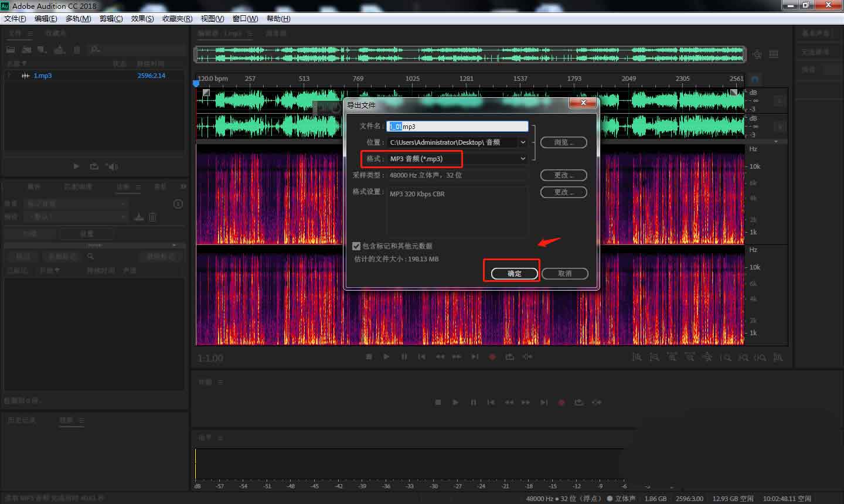
Task: Open the 格式 MP3 format dropdown
Action: tap(522, 159)
